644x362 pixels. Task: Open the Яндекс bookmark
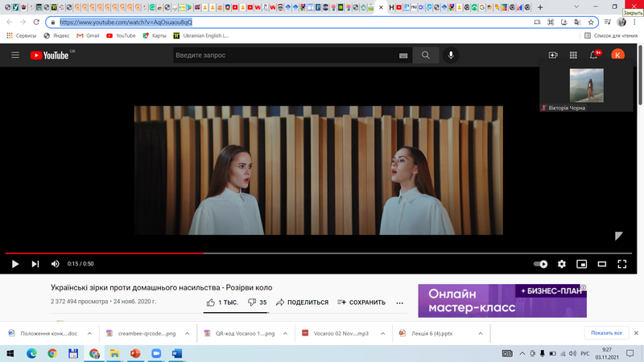[56, 35]
